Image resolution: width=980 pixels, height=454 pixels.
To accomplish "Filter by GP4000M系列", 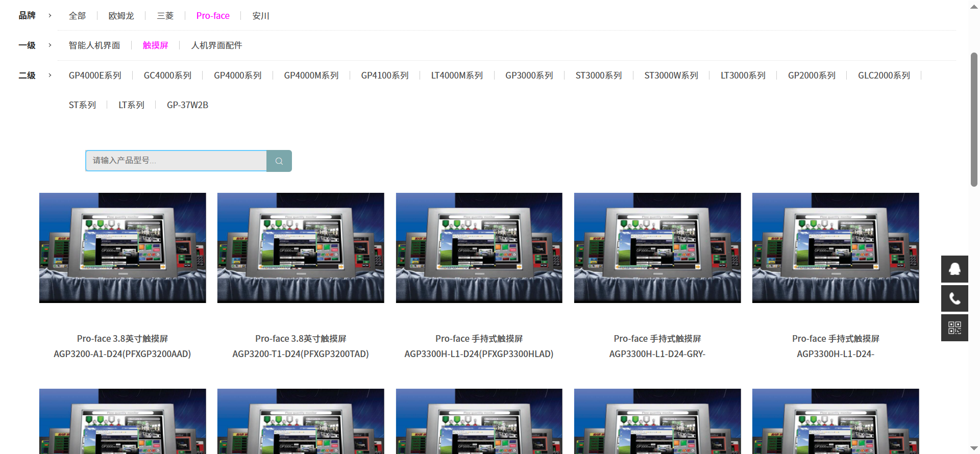I will point(311,75).
